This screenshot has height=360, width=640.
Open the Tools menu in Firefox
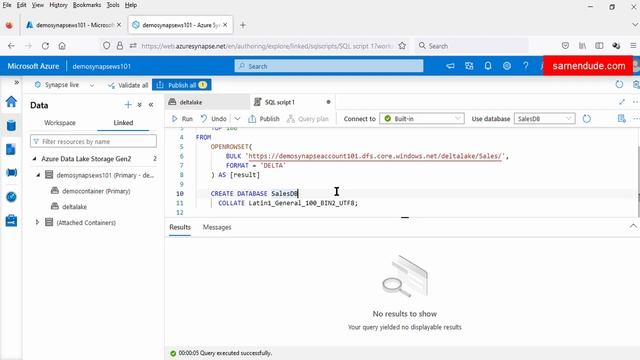[113, 5]
